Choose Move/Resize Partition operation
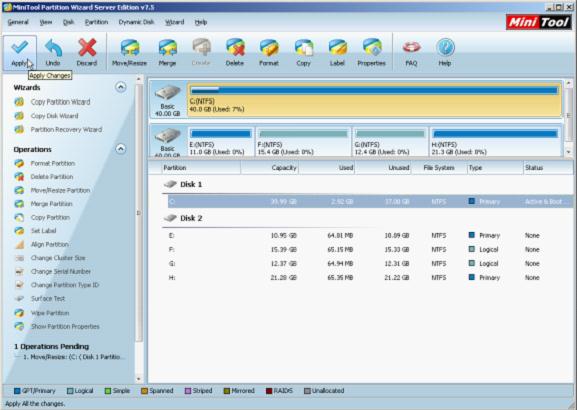The image size is (577, 410). [60, 190]
